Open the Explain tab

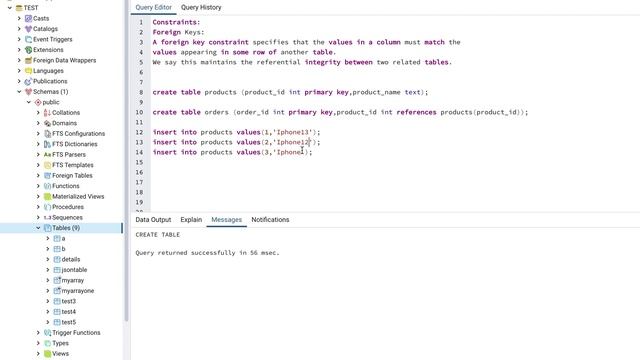pos(191,220)
